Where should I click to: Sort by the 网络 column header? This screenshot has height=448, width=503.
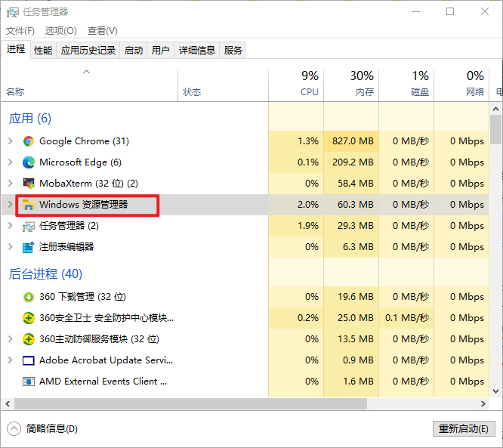(461, 85)
